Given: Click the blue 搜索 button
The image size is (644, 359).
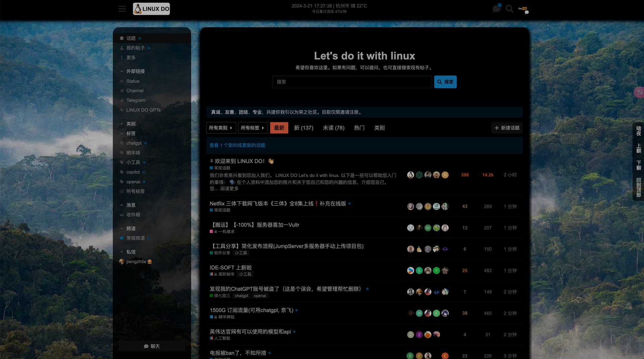Looking at the screenshot, I should (x=445, y=82).
